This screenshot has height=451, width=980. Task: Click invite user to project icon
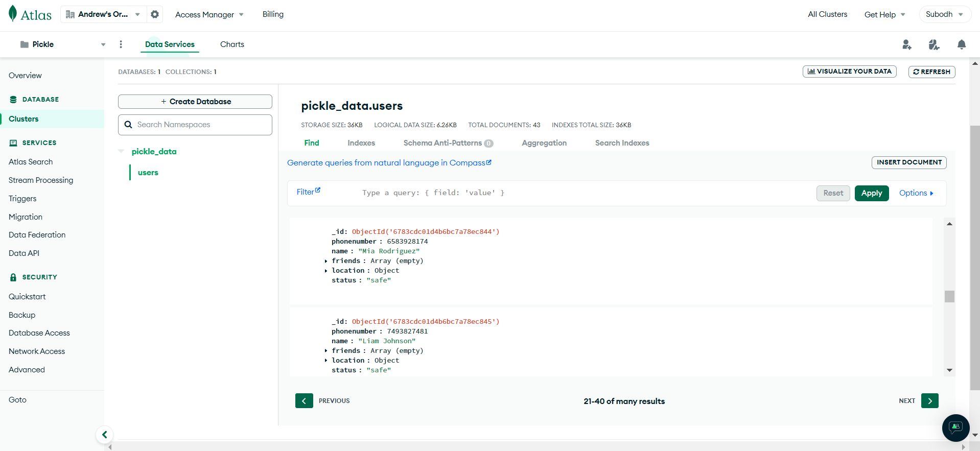(907, 45)
